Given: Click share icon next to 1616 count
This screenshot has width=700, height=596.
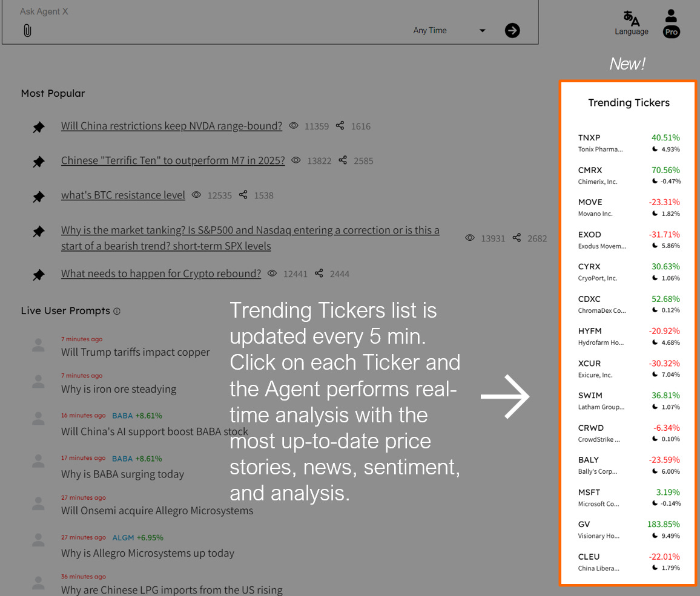Looking at the screenshot, I should click(x=340, y=125).
